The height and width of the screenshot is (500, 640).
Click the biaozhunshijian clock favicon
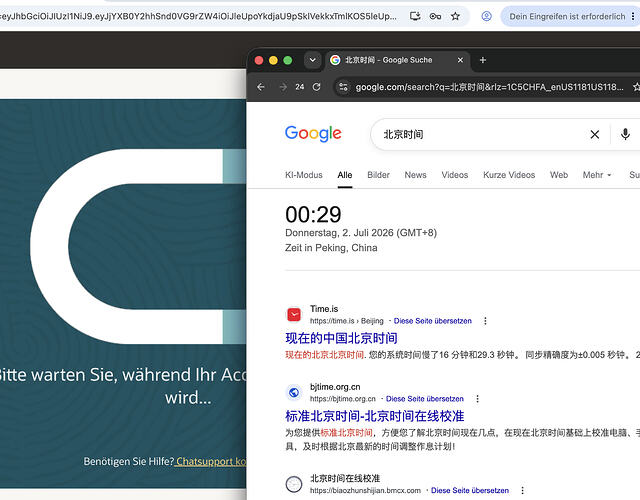[x=294, y=484]
